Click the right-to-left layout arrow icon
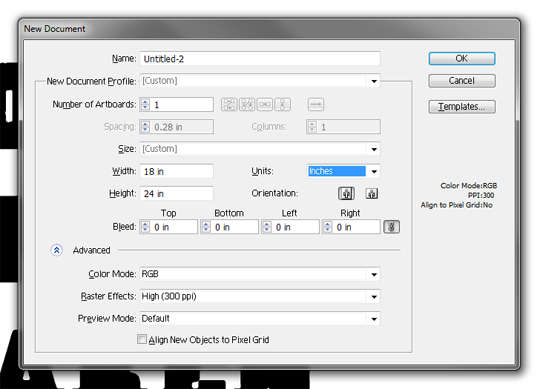This screenshot has height=389, width=540. 315,104
